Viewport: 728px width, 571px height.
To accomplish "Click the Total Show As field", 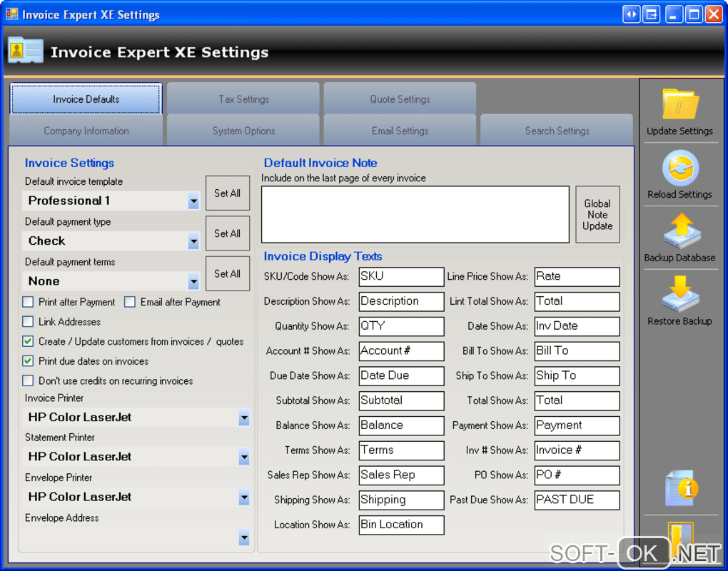I will [577, 400].
